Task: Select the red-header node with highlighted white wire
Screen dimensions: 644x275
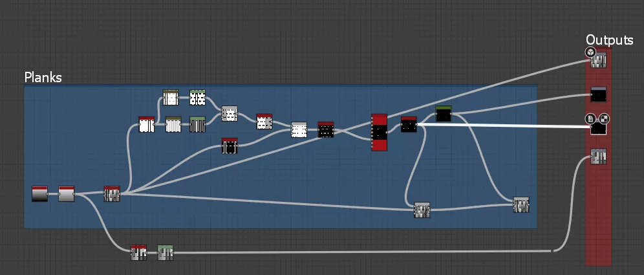Action: (x=409, y=124)
